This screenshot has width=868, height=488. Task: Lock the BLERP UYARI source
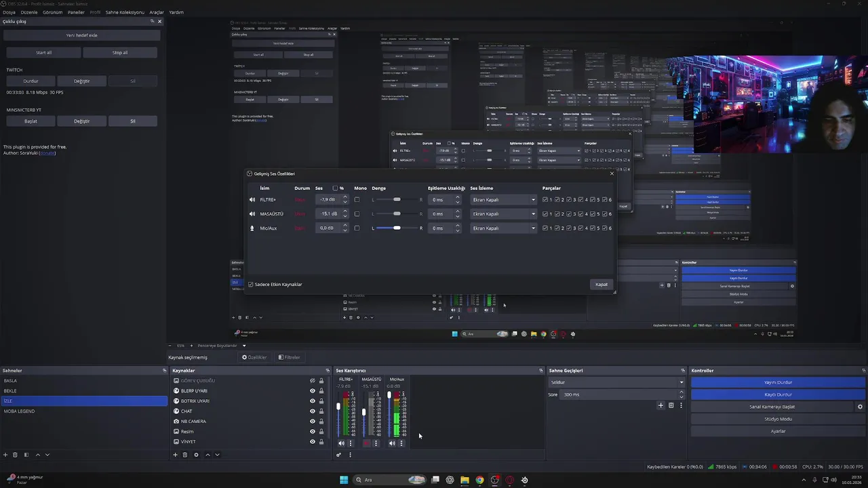tap(321, 391)
